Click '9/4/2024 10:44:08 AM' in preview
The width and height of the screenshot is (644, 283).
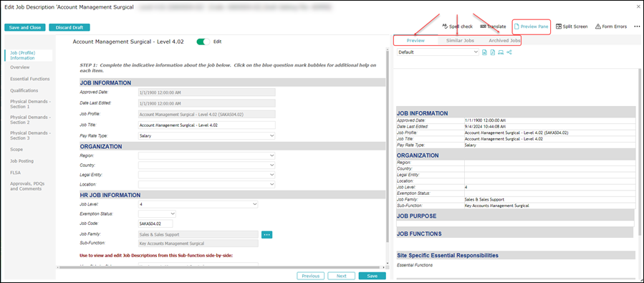pos(486,127)
